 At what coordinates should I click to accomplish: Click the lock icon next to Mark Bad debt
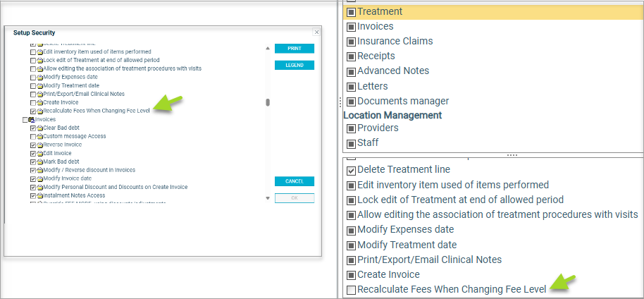(39, 162)
